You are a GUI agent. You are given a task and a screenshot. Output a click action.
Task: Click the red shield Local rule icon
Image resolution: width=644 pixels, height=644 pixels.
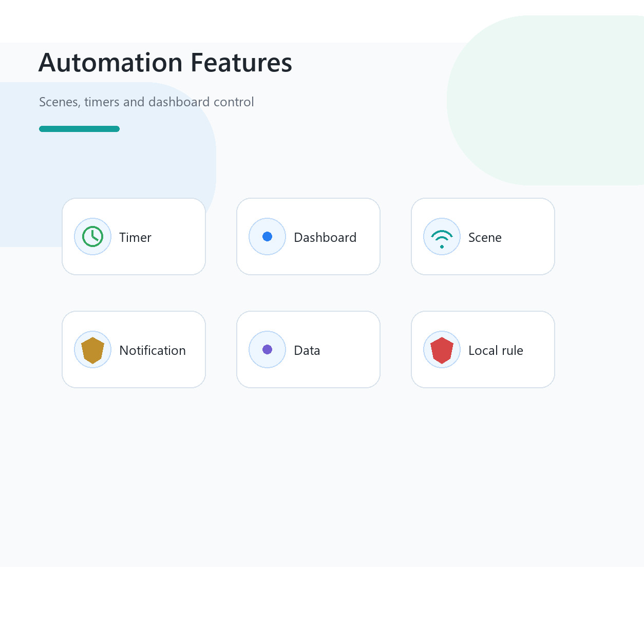(x=442, y=350)
